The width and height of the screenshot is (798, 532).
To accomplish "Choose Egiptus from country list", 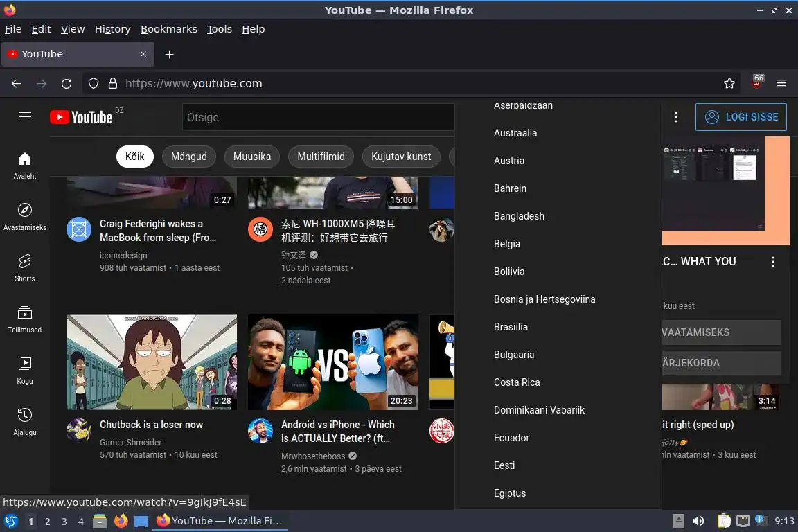I will pyautogui.click(x=558, y=493).
